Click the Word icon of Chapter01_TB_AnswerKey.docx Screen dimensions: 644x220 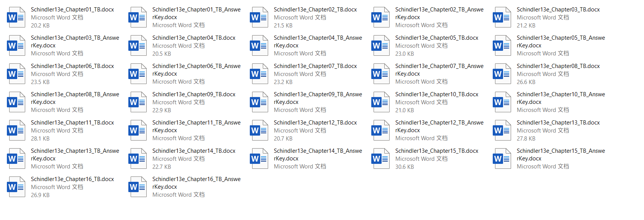pos(138,17)
